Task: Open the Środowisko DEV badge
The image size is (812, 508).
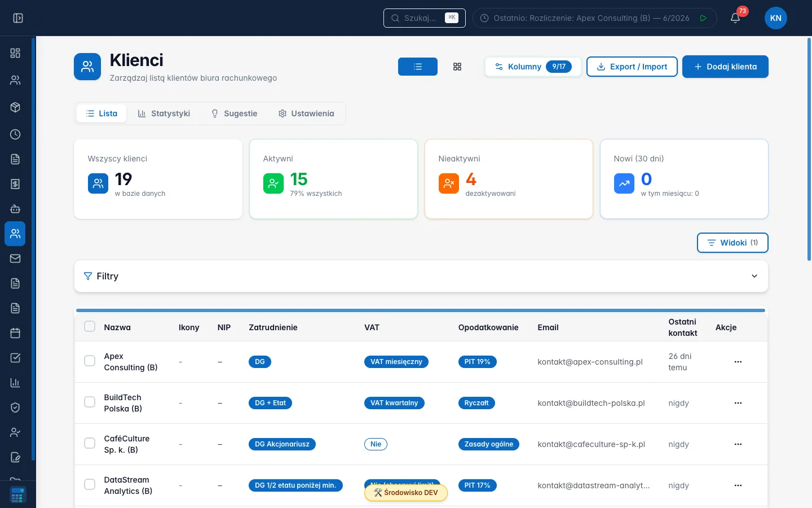Action: tap(406, 493)
